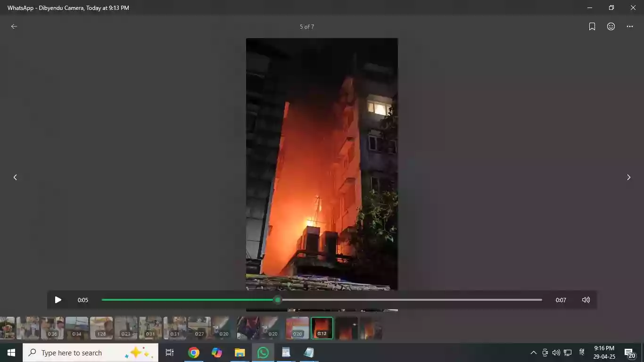Click the WhatsApp taskbar icon
This screenshot has width=644, height=362.
click(263, 353)
